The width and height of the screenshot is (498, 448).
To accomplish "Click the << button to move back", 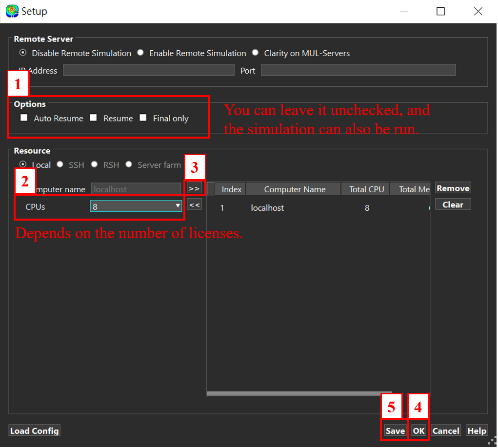I will click(x=194, y=205).
